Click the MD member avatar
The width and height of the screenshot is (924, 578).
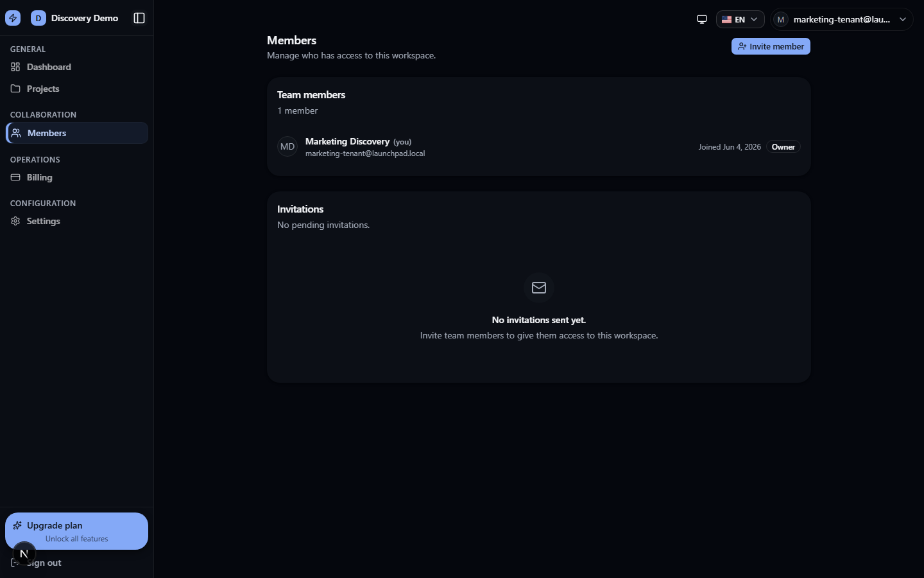click(x=287, y=146)
